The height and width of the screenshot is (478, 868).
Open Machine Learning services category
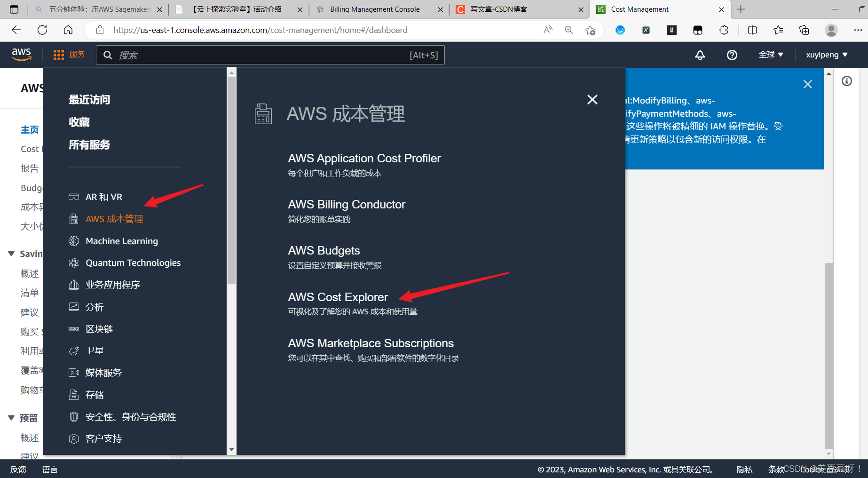(x=122, y=241)
